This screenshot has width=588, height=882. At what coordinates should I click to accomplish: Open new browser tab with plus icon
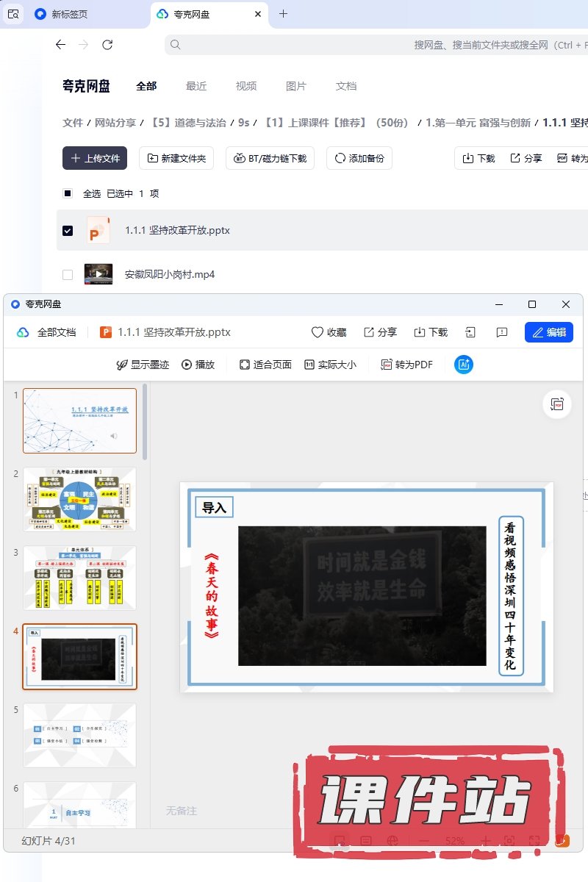(x=284, y=14)
